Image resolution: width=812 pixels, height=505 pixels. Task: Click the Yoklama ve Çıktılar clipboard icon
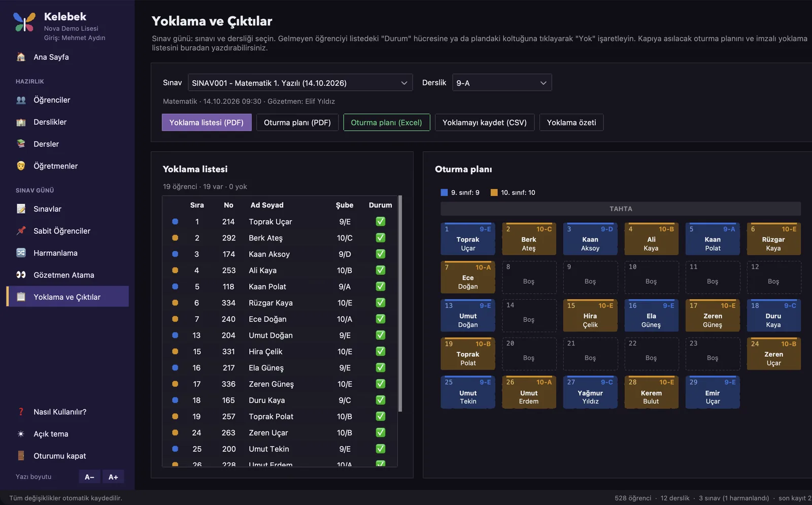point(21,297)
